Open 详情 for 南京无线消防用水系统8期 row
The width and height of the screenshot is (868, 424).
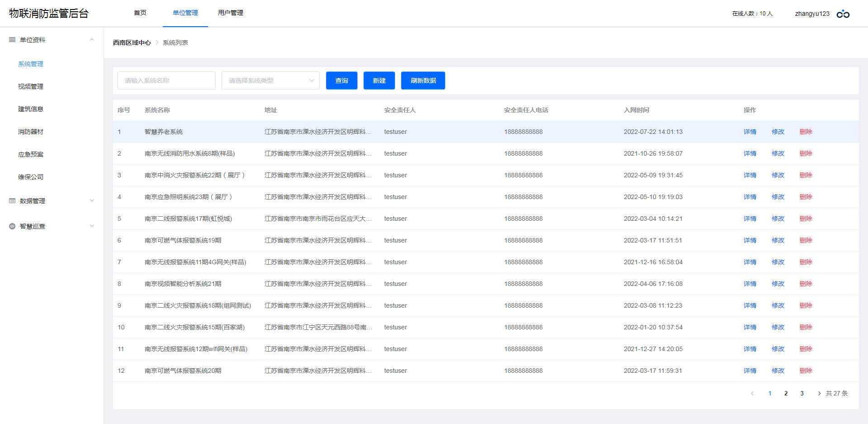tap(750, 153)
